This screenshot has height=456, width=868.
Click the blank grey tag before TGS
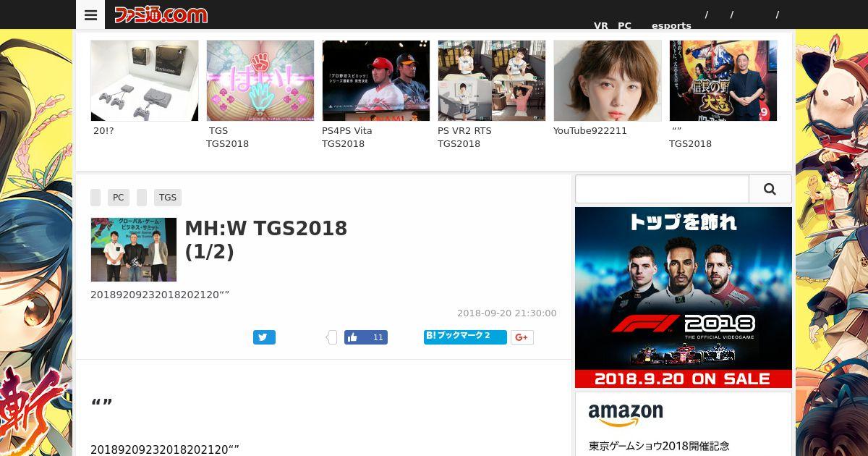142,197
